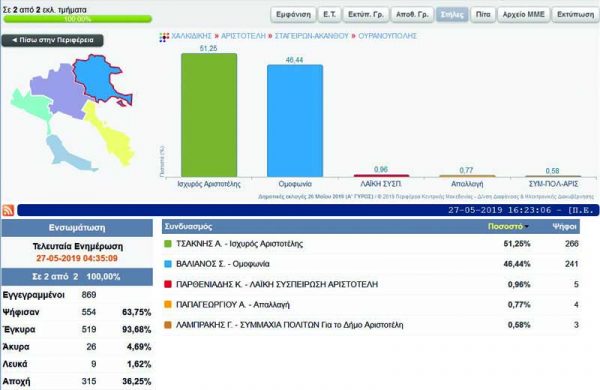Image resolution: width=600 pixels, height=390 pixels.
Task: Click the red swatch beside ΠΑΡΘΕΝΙΑΔΗΣ Κ.
Action: 168,284
